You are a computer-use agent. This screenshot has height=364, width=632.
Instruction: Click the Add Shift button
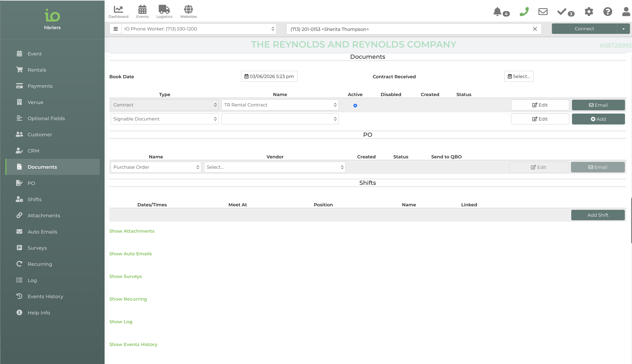click(x=598, y=215)
